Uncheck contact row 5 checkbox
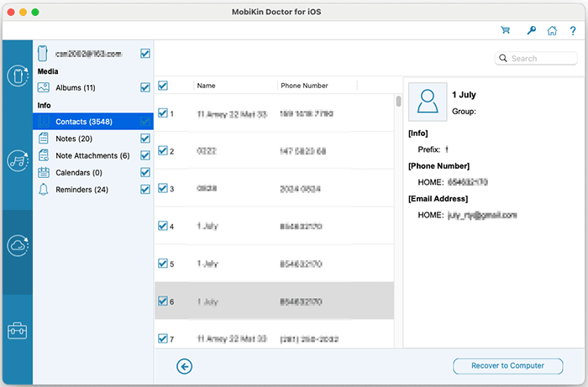Image resolution: width=588 pixels, height=387 pixels. (x=163, y=264)
